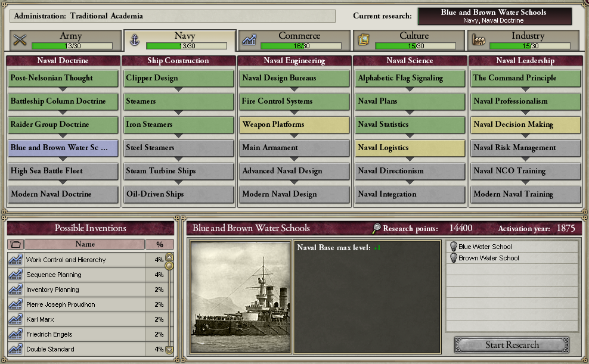This screenshot has width=589, height=364.
Task: Click the anchor Navy icon
Action: 135,40
